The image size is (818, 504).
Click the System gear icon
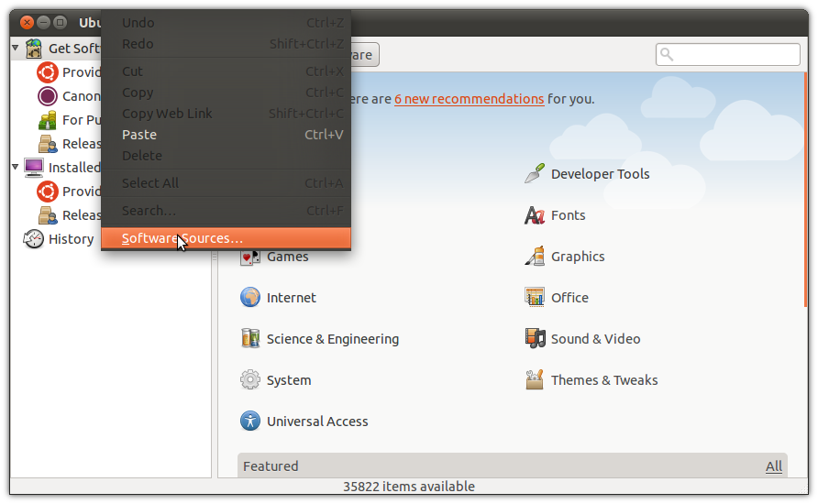point(249,379)
